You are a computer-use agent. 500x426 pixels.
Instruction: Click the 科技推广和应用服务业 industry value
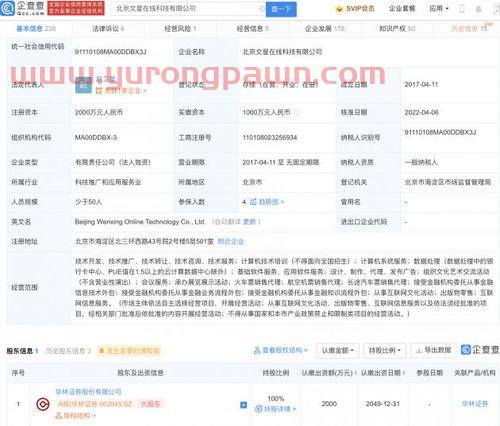tap(108, 182)
